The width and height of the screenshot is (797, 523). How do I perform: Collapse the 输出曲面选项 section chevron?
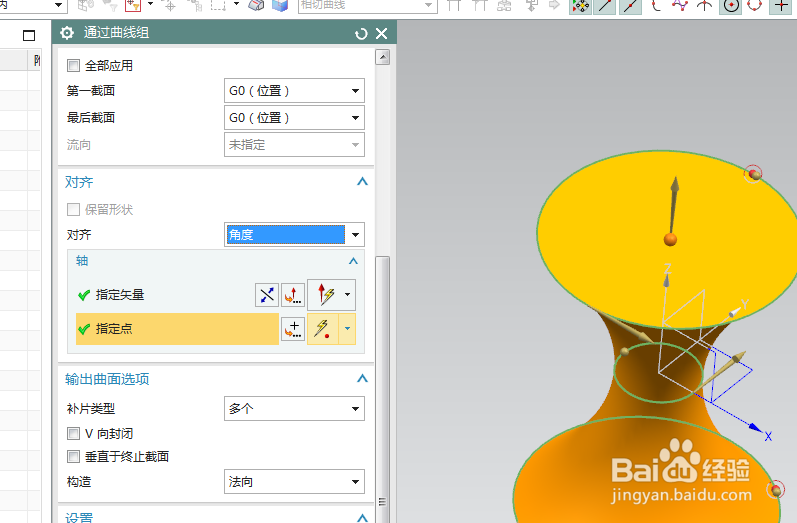click(362, 379)
